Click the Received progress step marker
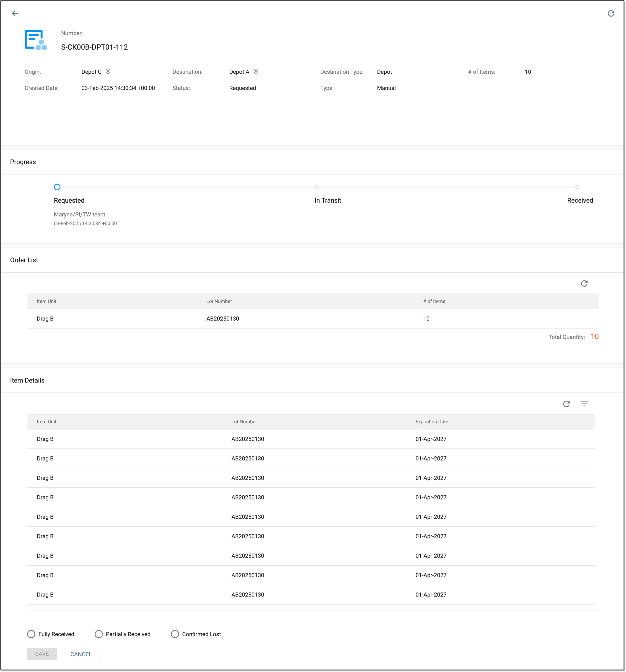 click(x=577, y=187)
